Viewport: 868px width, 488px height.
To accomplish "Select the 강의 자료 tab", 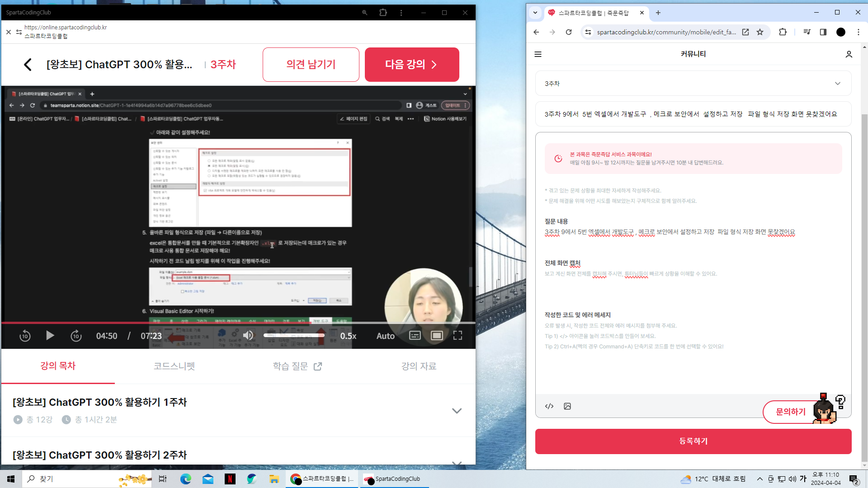I will click(x=419, y=366).
